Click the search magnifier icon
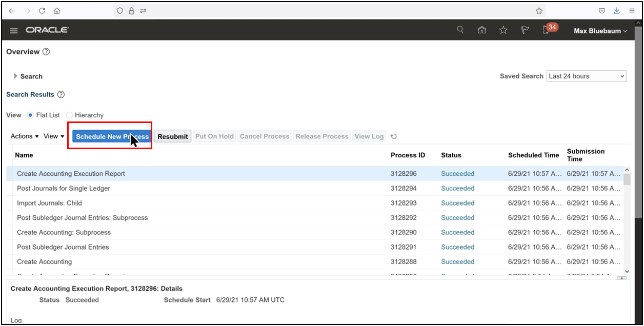The width and height of the screenshot is (644, 326). click(x=460, y=30)
